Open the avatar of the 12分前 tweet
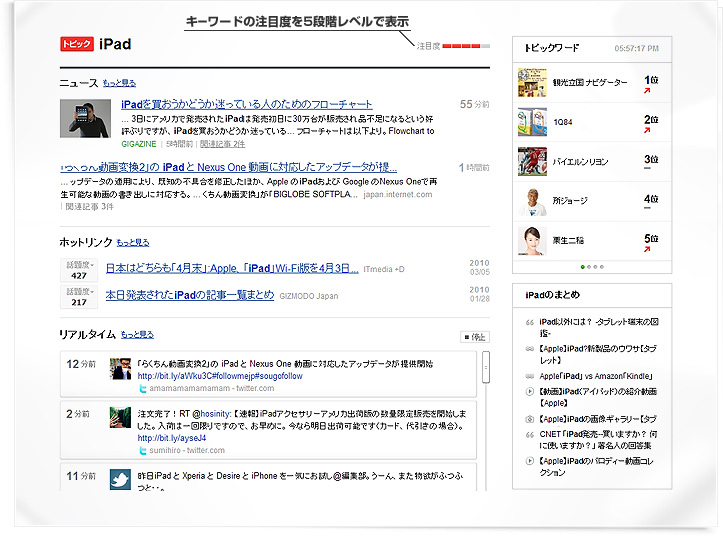Viewport: 723px width, 537px height. click(x=120, y=369)
